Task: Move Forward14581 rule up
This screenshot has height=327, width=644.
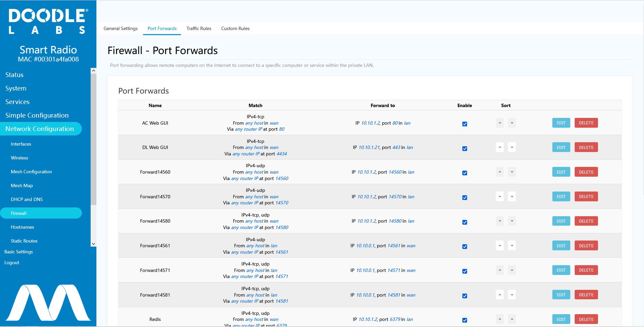Action: [500, 295]
